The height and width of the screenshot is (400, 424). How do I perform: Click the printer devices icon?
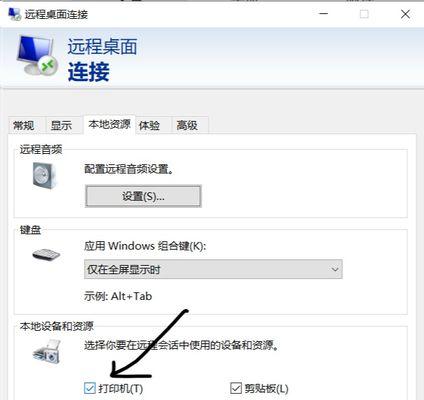coord(47,352)
